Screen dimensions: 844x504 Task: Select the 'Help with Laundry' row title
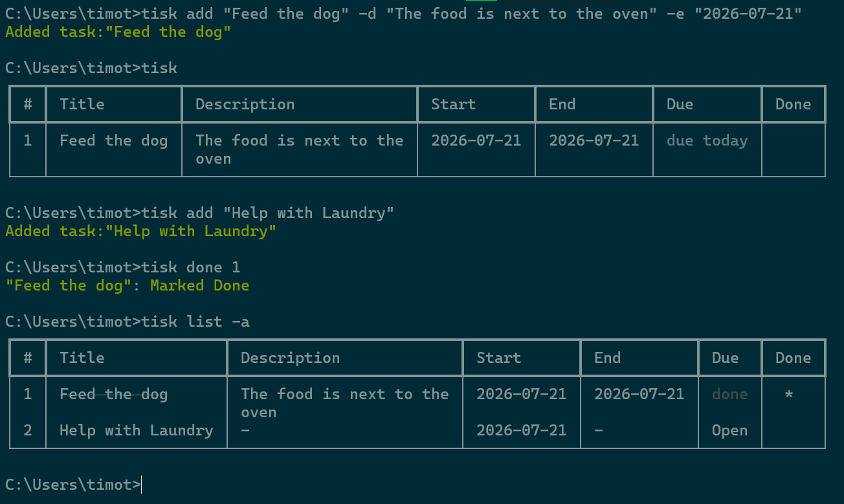(x=136, y=430)
